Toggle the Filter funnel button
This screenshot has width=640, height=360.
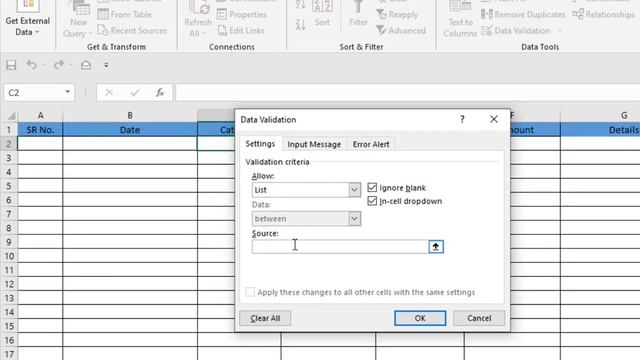[358, 14]
